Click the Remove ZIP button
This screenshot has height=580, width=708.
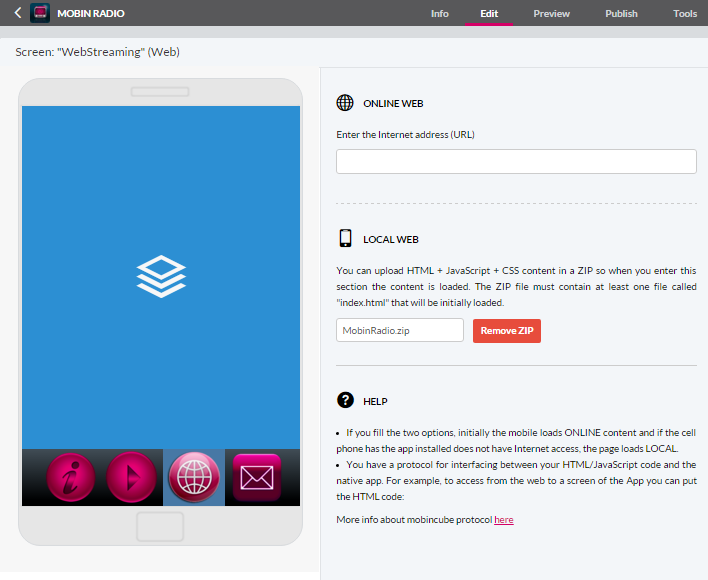(507, 331)
